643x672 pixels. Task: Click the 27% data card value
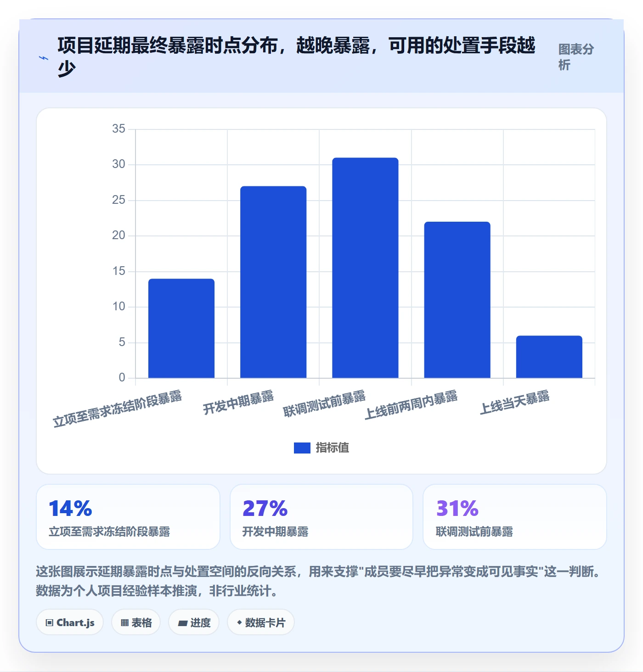(x=265, y=508)
